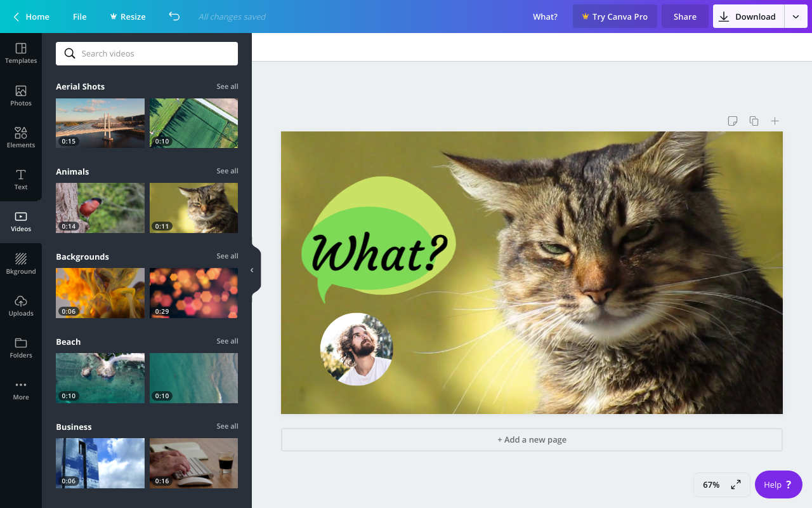
Task: Click the undo arrow icon
Action: (174, 17)
